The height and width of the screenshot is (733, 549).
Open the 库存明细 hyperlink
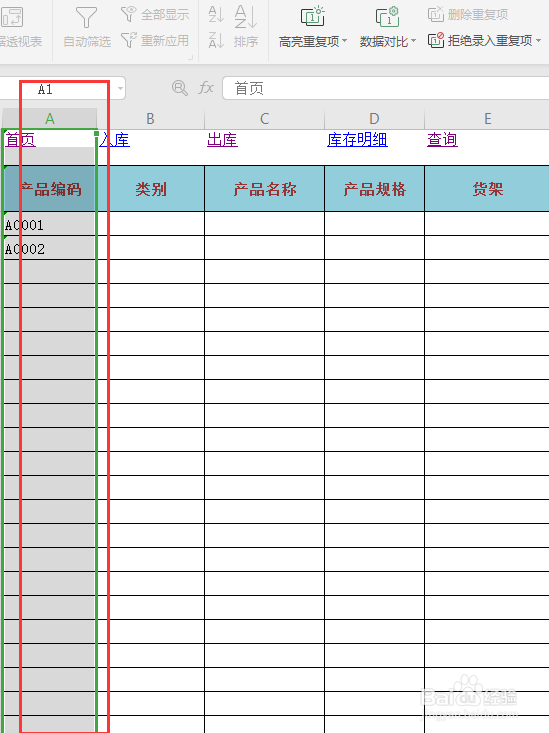357,139
